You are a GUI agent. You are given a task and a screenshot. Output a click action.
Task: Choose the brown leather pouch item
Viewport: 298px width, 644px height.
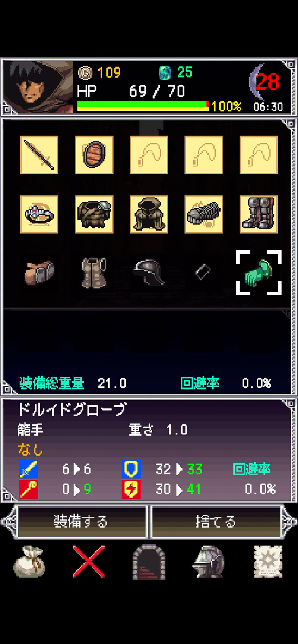coord(39,273)
